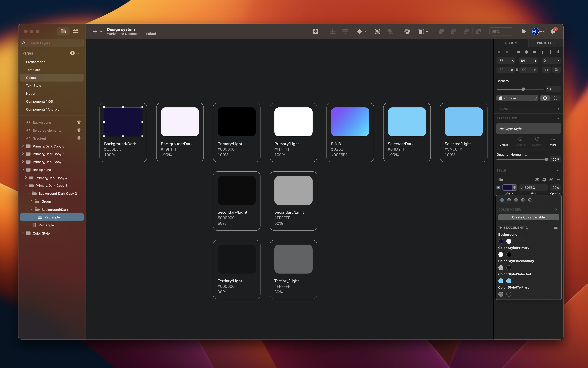Toggle the fill enabled checkbox in Fills

(498, 187)
